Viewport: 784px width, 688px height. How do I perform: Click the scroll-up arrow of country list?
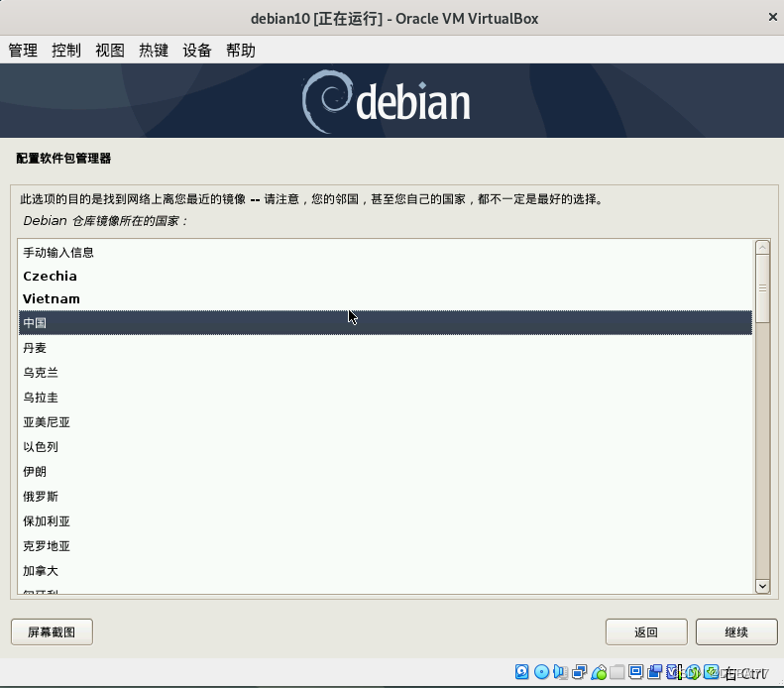pyautogui.click(x=762, y=248)
